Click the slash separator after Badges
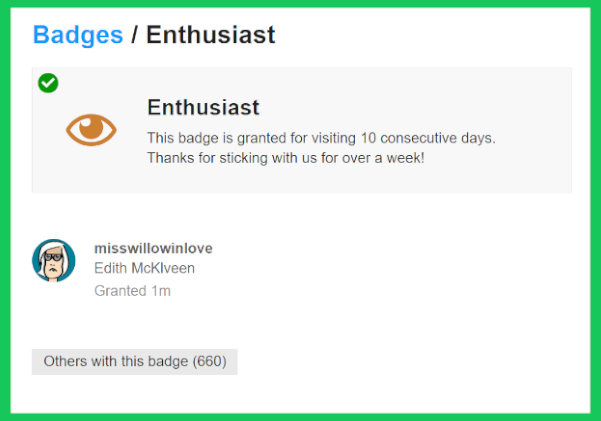The image size is (601, 421). pos(135,35)
